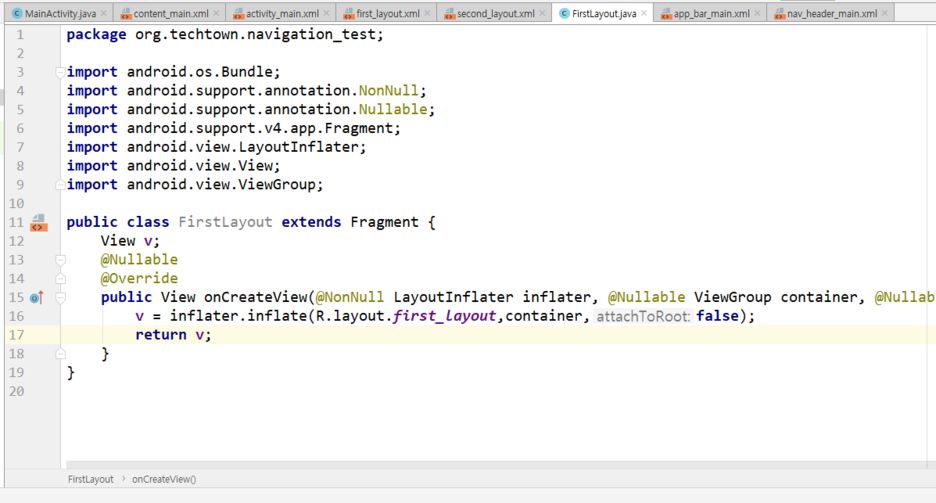Collapse the onCreateView method fold on line 15
The width and height of the screenshot is (936, 503).
tap(60, 297)
